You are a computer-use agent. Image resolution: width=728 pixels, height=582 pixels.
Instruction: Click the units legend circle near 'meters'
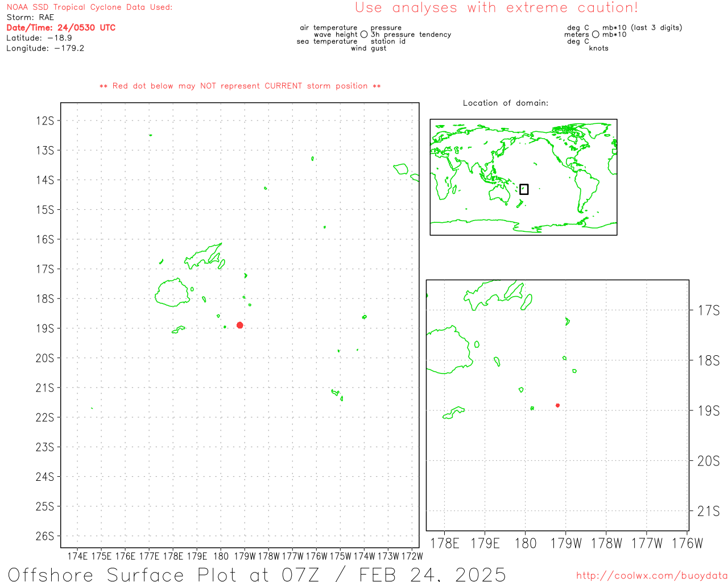coord(595,35)
